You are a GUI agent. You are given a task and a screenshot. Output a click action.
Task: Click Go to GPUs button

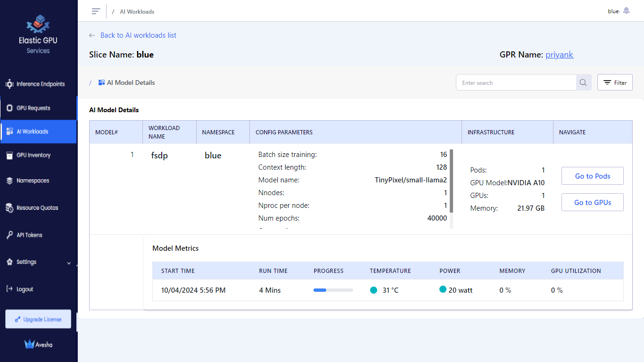click(593, 202)
